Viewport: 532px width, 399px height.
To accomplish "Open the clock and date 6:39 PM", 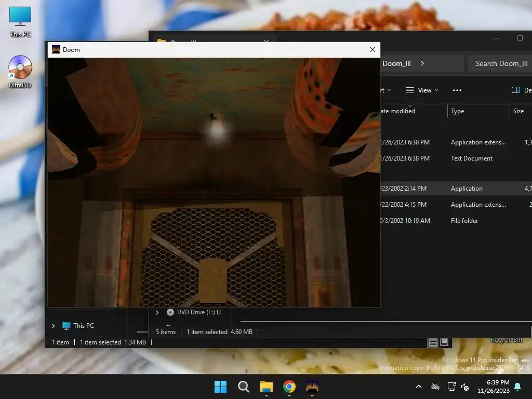I will (494, 387).
